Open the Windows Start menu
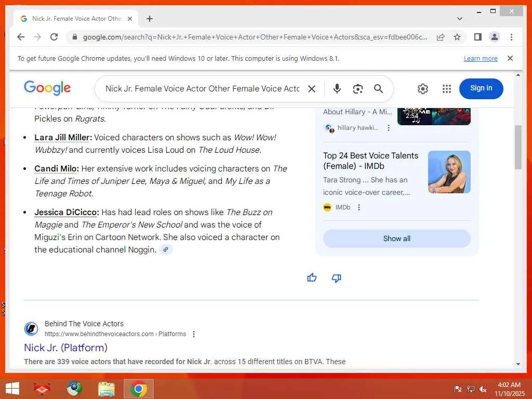The width and height of the screenshot is (532, 399). pos(12,389)
